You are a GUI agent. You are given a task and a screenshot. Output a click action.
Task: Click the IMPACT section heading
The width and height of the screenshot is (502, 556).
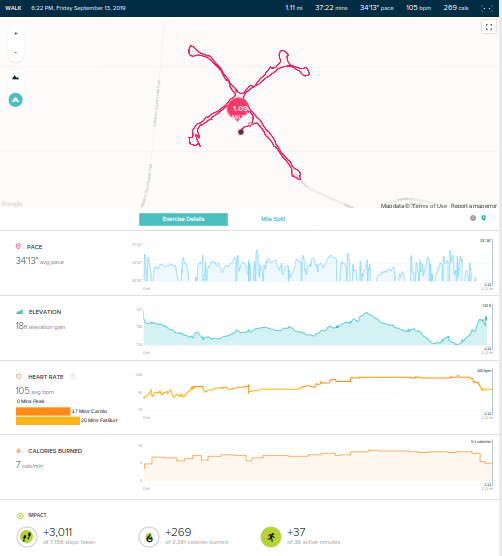coord(37,515)
